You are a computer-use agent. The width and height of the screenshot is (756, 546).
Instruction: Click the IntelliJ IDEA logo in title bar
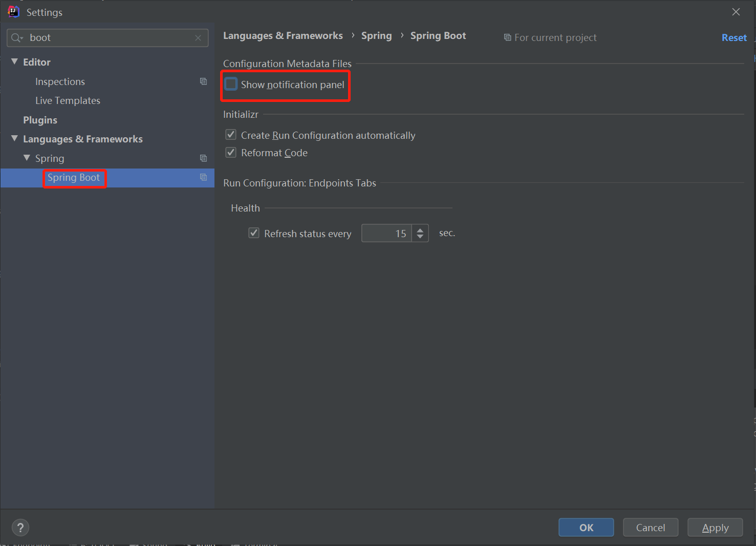14,12
